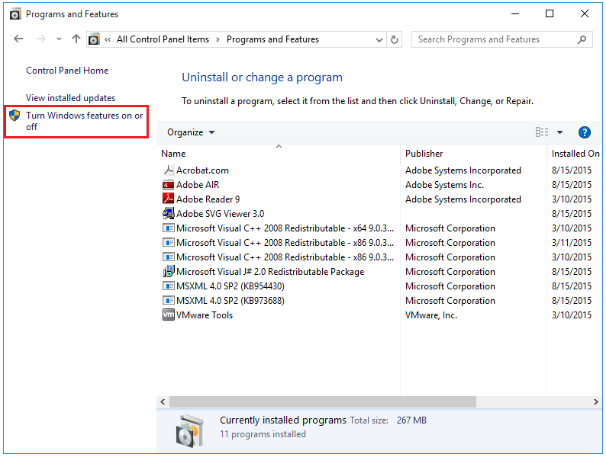Open the breadcrumb arrow after All Control Panel Items
Image resolution: width=606 pixels, height=460 pixels.
218,40
